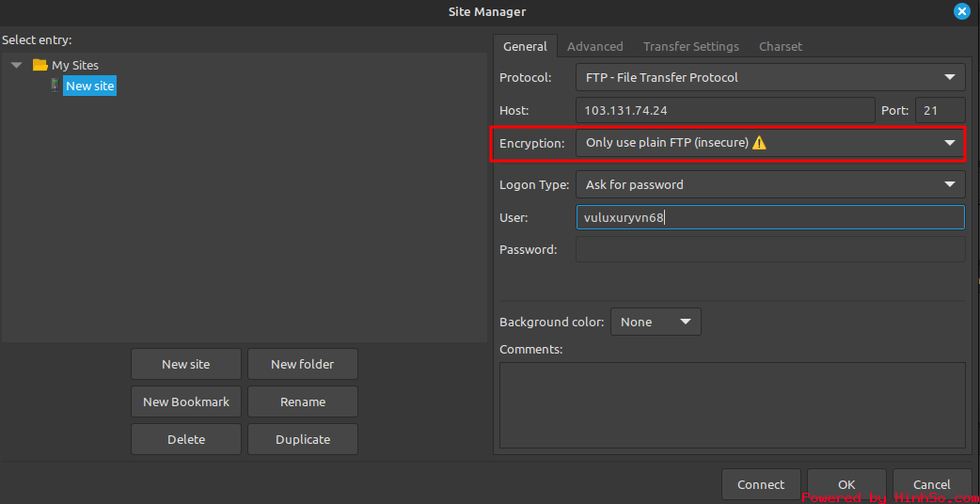Click the New site server icon
980x504 pixels.
[x=55, y=86]
